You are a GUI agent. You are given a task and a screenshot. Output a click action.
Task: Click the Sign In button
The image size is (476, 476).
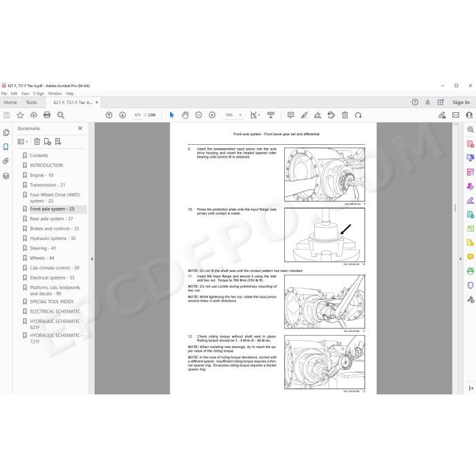[461, 102]
